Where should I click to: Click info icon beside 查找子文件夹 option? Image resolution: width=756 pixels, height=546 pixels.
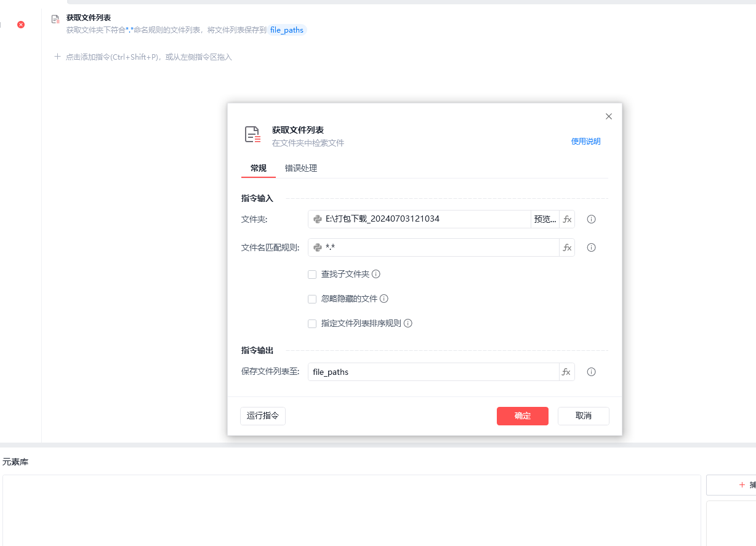376,274
